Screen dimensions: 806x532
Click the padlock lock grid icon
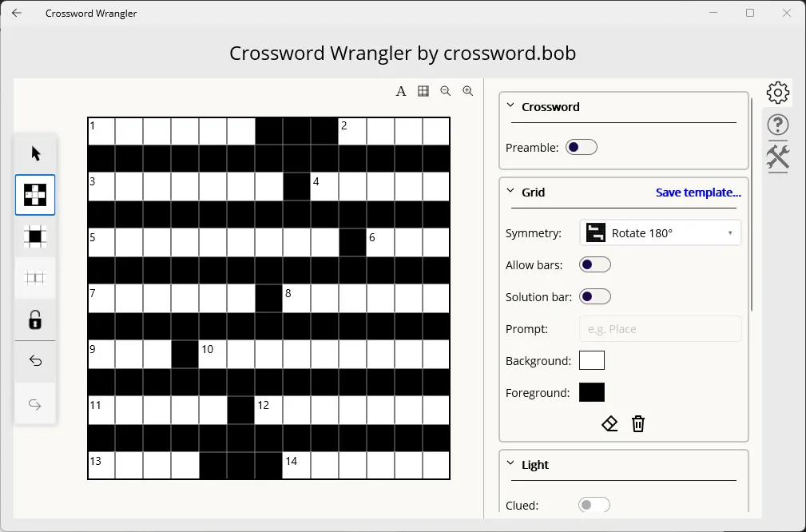(35, 320)
